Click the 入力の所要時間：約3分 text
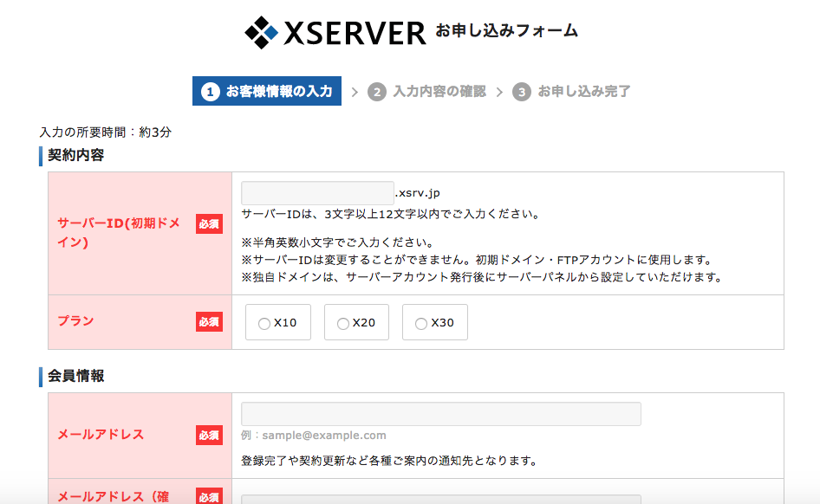The image size is (820, 504). [106, 132]
